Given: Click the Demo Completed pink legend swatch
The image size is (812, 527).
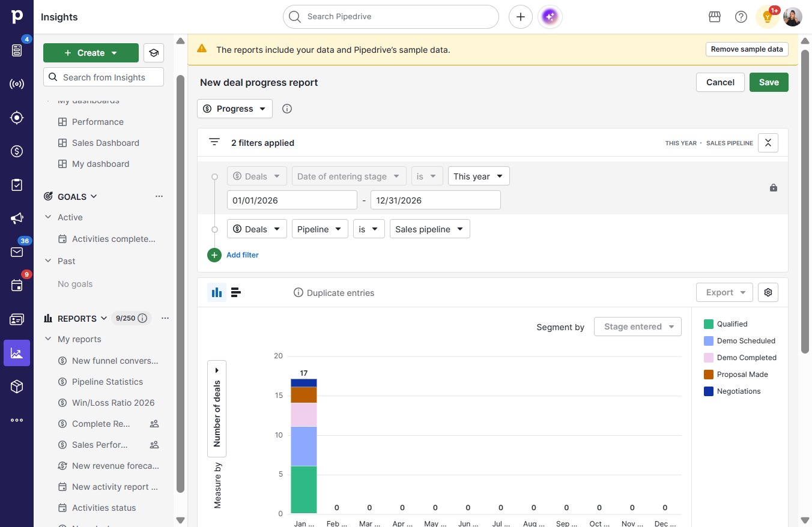Looking at the screenshot, I should click(x=709, y=358).
